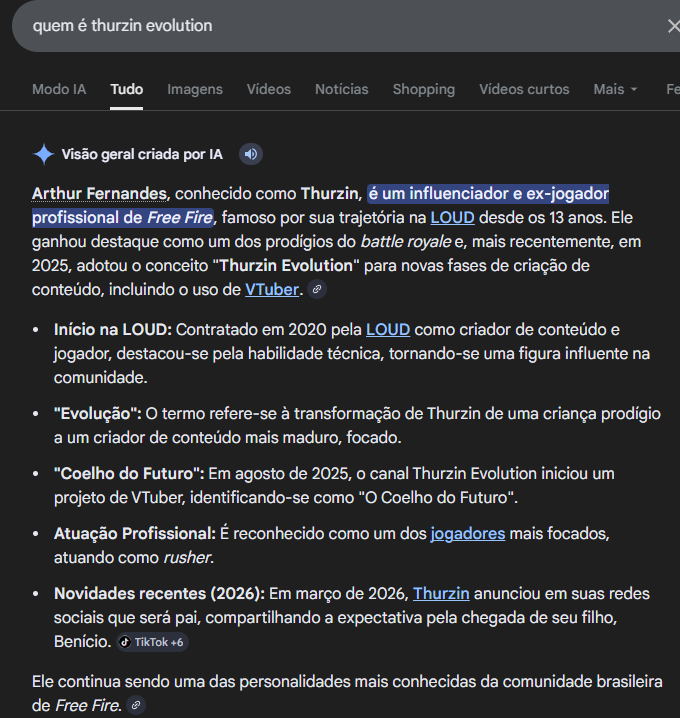Click the source link icon after VTuber
The image size is (680, 718).
click(x=317, y=289)
